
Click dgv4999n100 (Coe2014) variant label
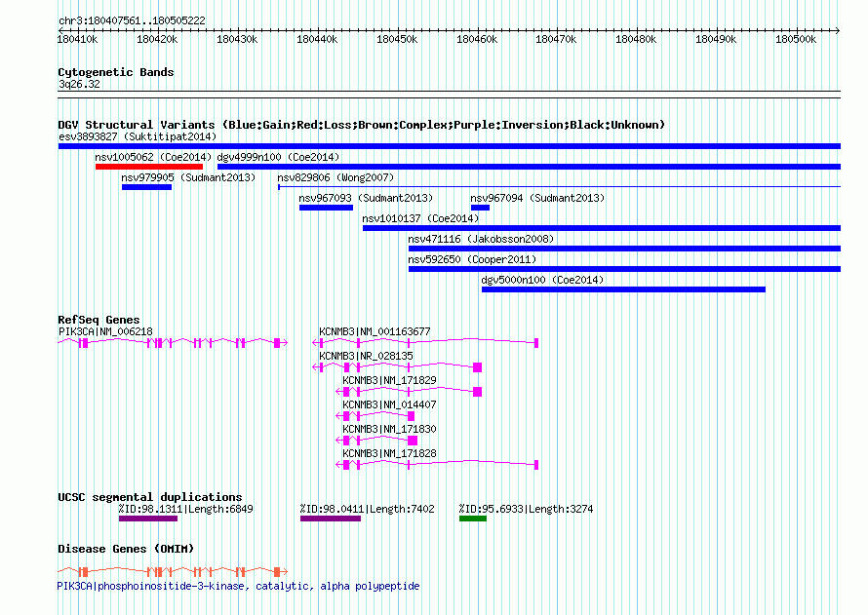coord(278,157)
